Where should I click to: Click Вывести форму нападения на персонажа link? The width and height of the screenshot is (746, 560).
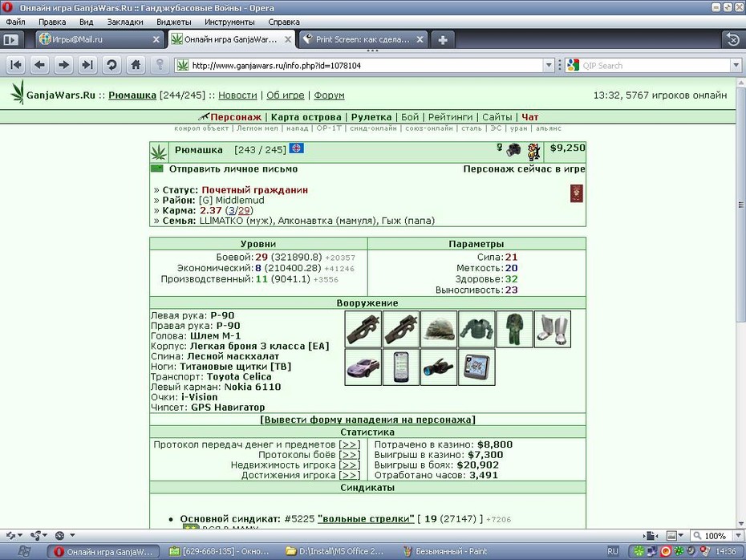click(x=367, y=420)
